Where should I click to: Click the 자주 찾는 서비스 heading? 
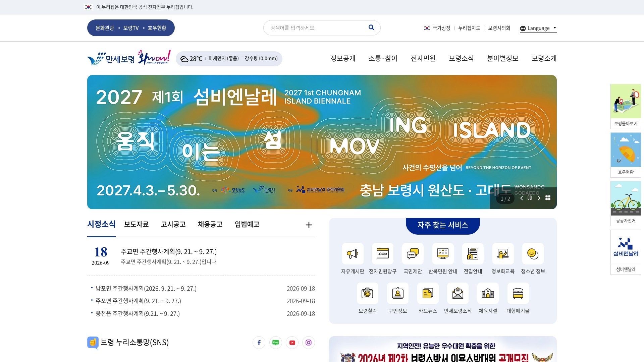(443, 225)
